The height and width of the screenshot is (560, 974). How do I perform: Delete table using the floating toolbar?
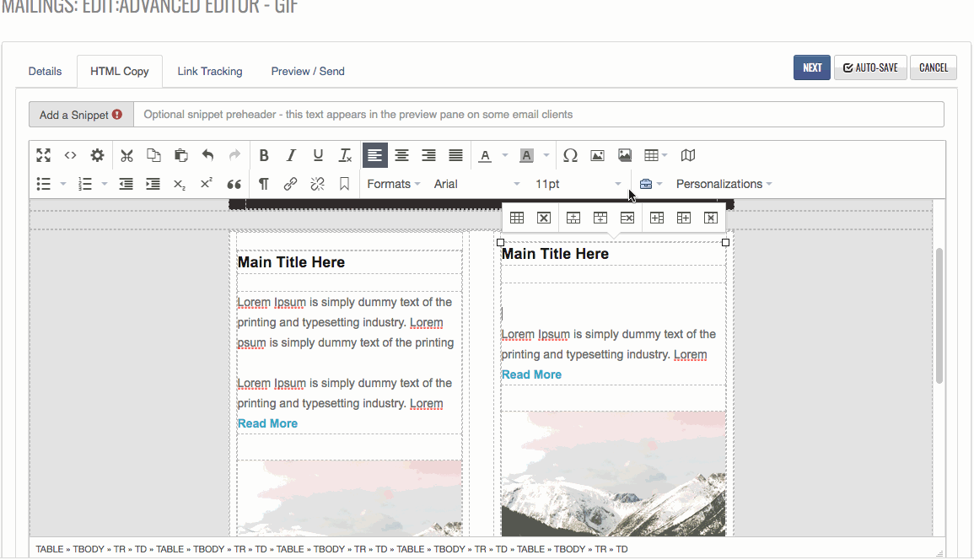point(544,218)
